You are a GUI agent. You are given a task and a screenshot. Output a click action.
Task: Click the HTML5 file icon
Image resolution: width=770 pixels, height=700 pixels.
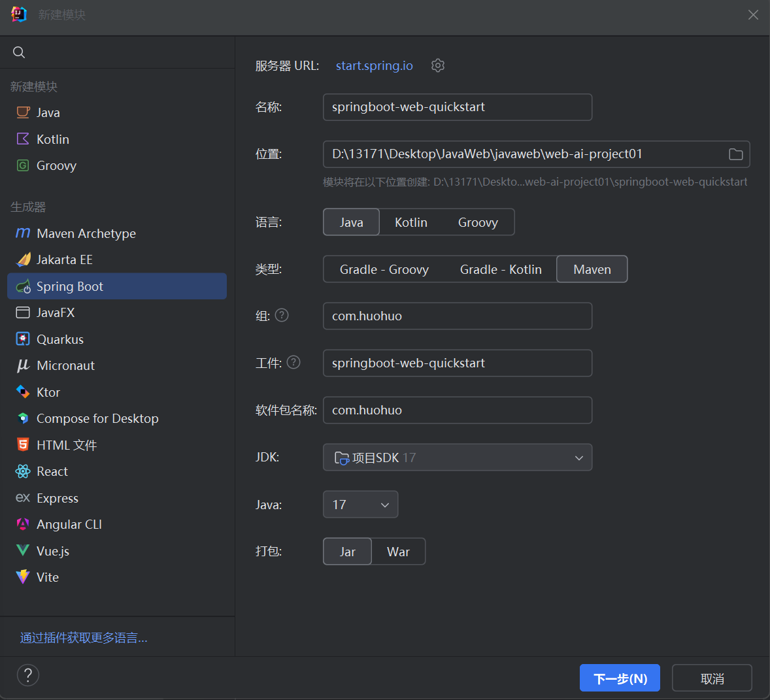pos(23,444)
